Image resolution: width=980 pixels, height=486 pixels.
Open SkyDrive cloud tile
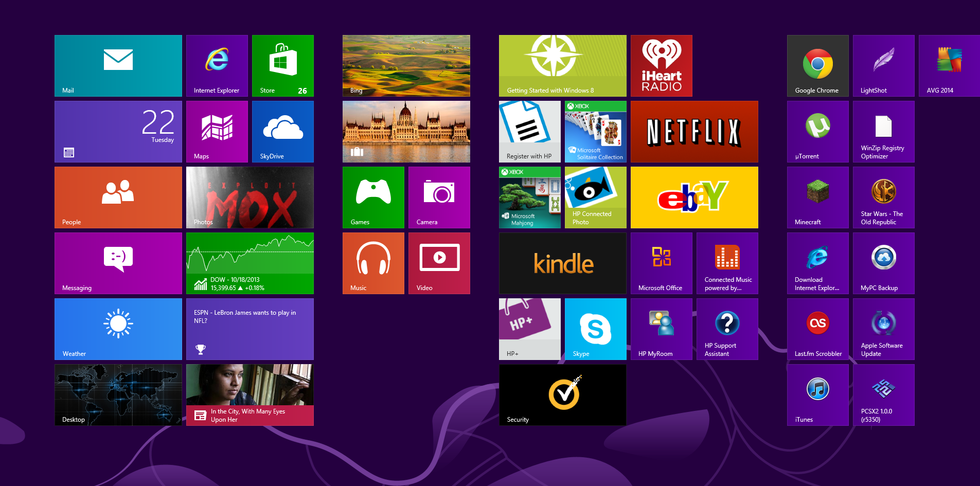(282, 131)
